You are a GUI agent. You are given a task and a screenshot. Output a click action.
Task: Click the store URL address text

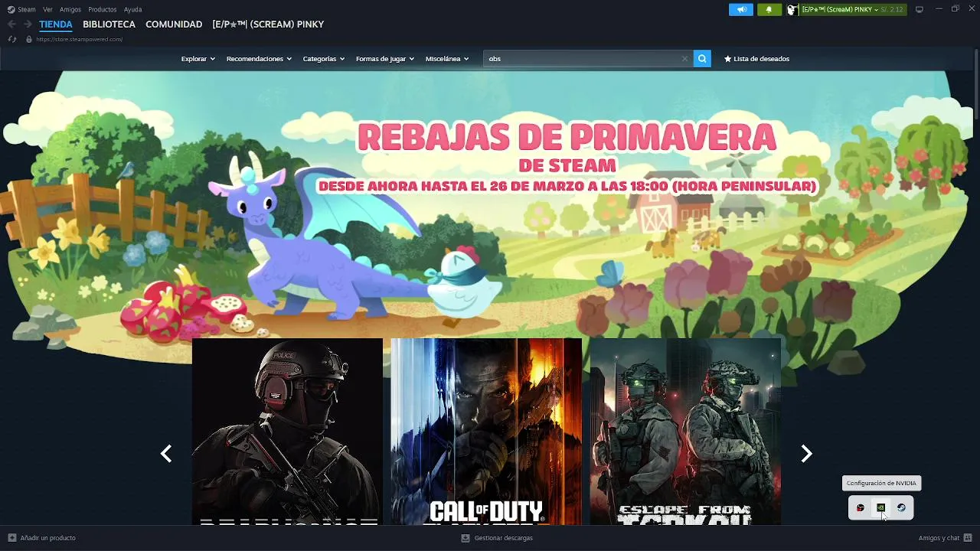pos(79,39)
